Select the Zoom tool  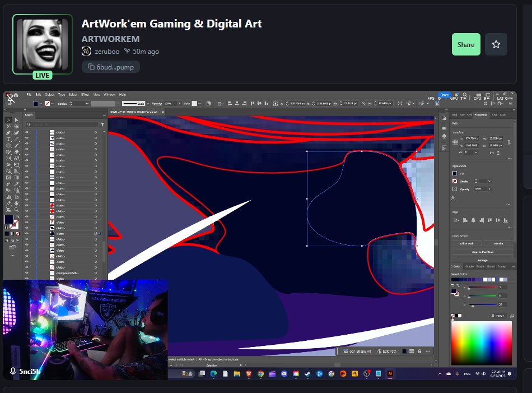pos(16,210)
